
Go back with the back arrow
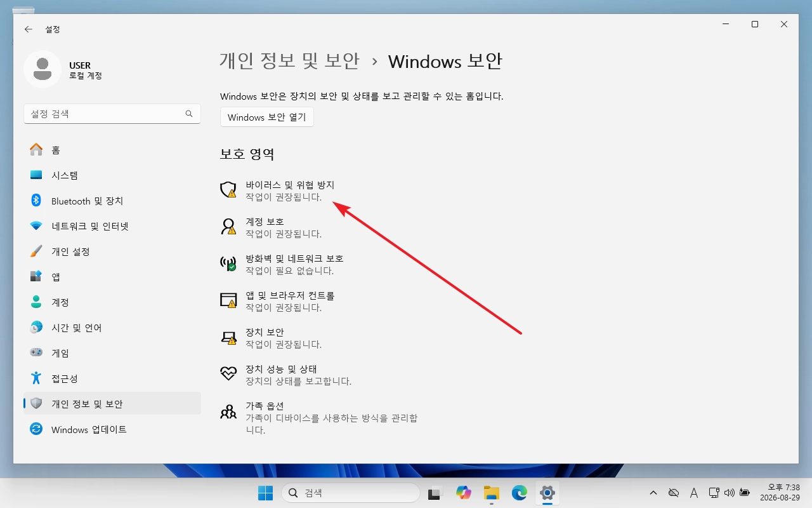29,29
